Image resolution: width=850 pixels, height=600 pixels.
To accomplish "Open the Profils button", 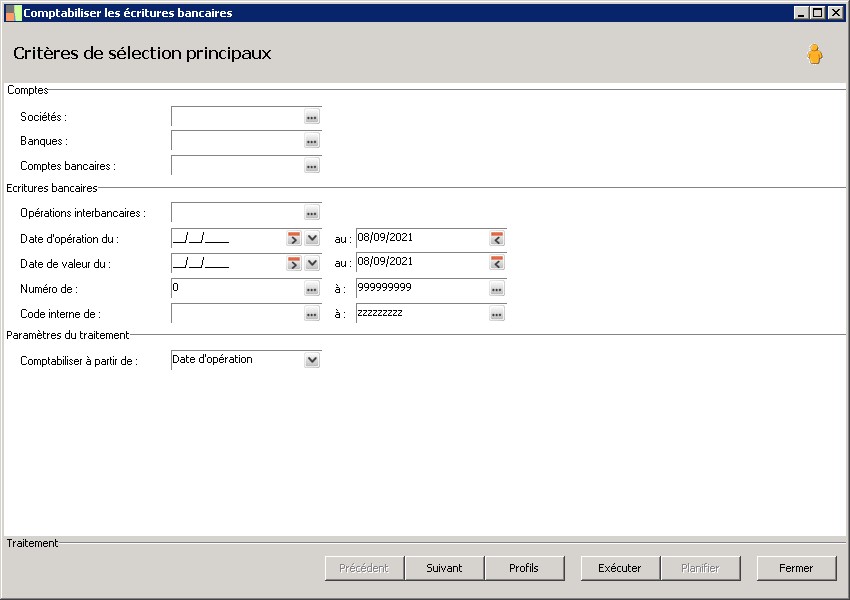I will tap(523, 568).
